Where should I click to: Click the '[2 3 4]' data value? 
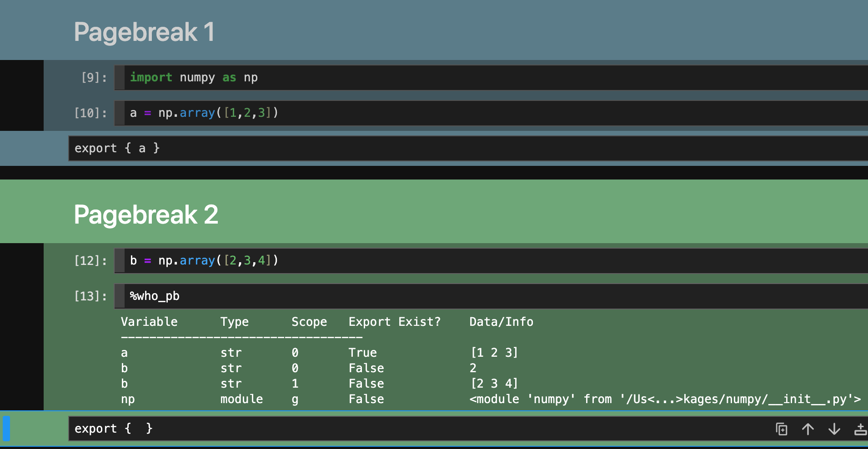pos(494,384)
